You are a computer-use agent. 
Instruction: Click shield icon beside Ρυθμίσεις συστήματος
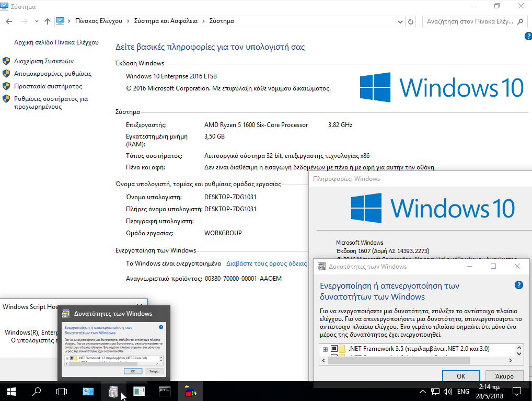click(x=6, y=99)
